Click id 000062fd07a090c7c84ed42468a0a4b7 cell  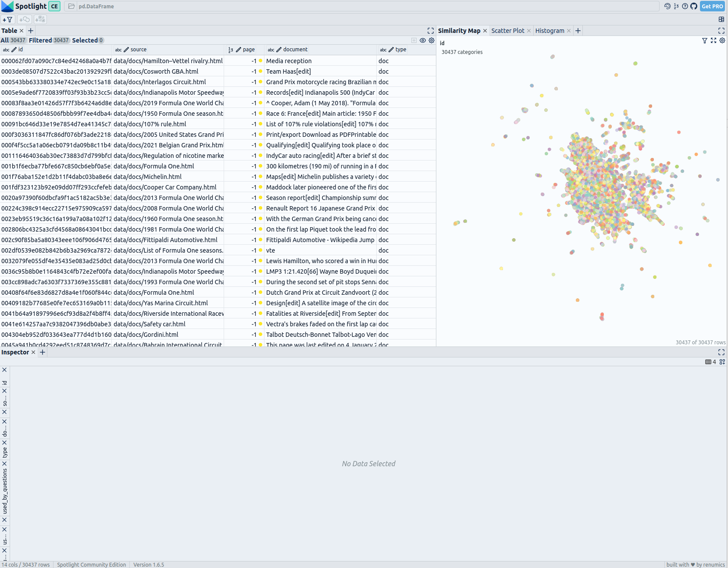pos(56,61)
